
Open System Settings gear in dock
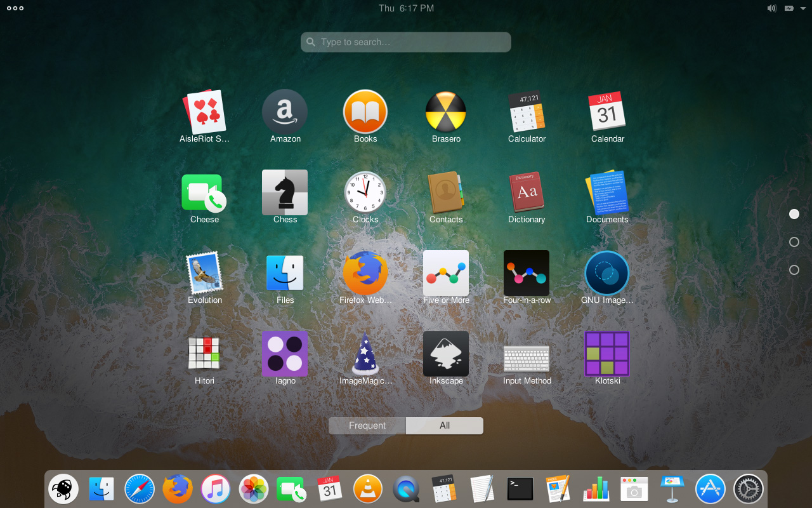(x=749, y=489)
